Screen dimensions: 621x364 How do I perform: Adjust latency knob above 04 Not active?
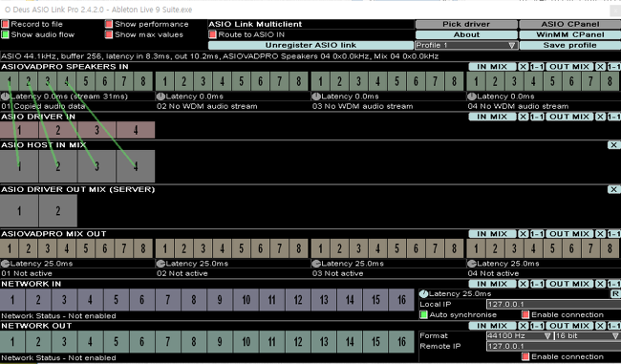[x=472, y=264]
